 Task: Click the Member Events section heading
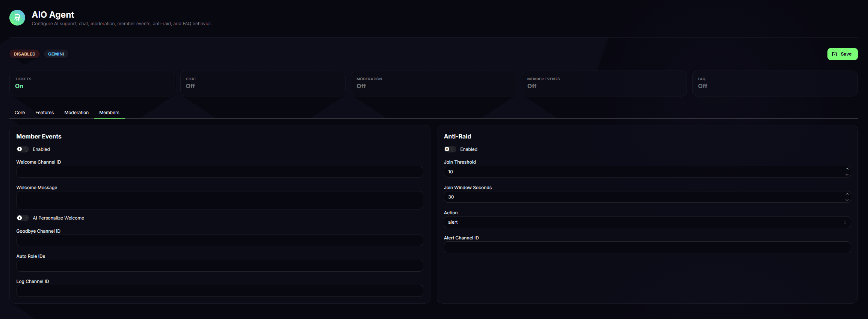(39, 137)
